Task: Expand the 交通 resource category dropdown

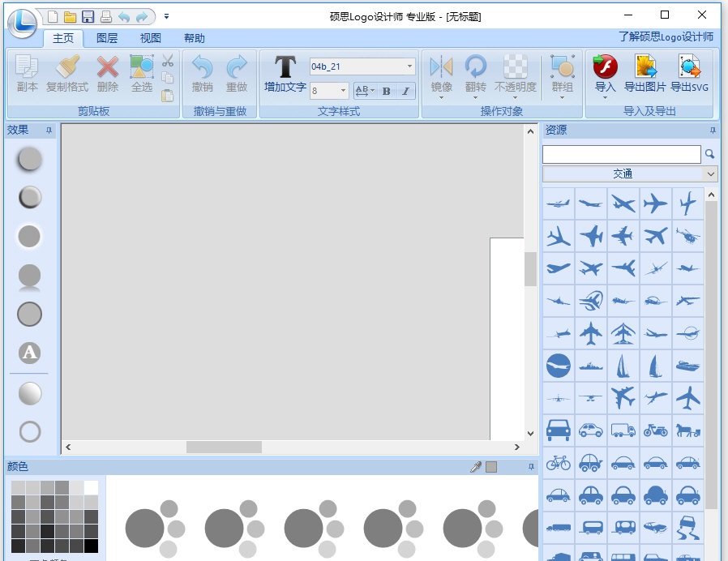Action: coord(711,173)
